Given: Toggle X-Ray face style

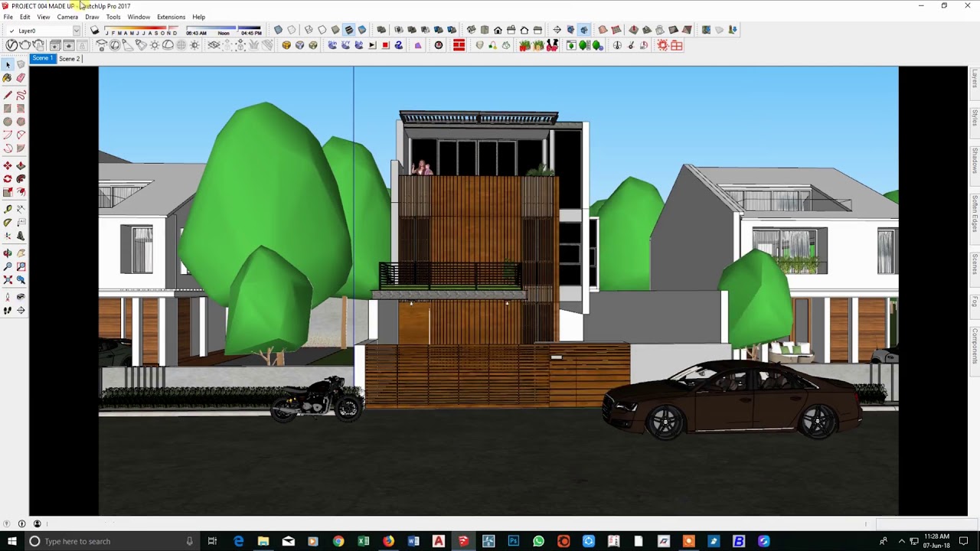Looking at the screenshot, I should (x=278, y=30).
